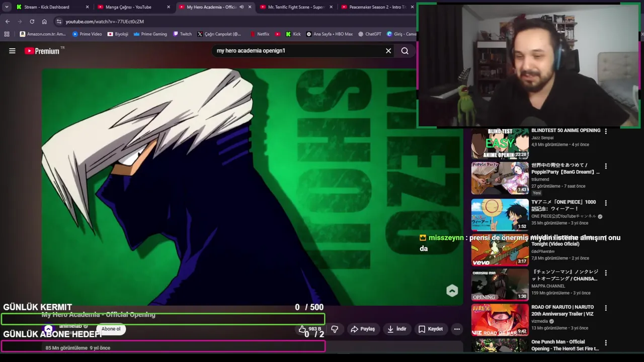This screenshot has width=644, height=362.
Task: Open the Ana Sayfa HBO Max bookmark
Action: tap(330, 34)
